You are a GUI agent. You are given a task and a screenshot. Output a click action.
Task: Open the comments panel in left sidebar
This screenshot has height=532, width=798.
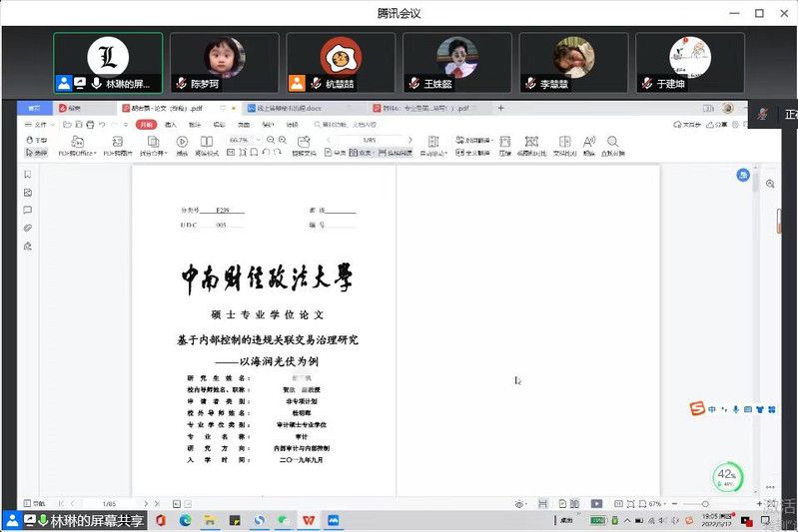[28, 211]
